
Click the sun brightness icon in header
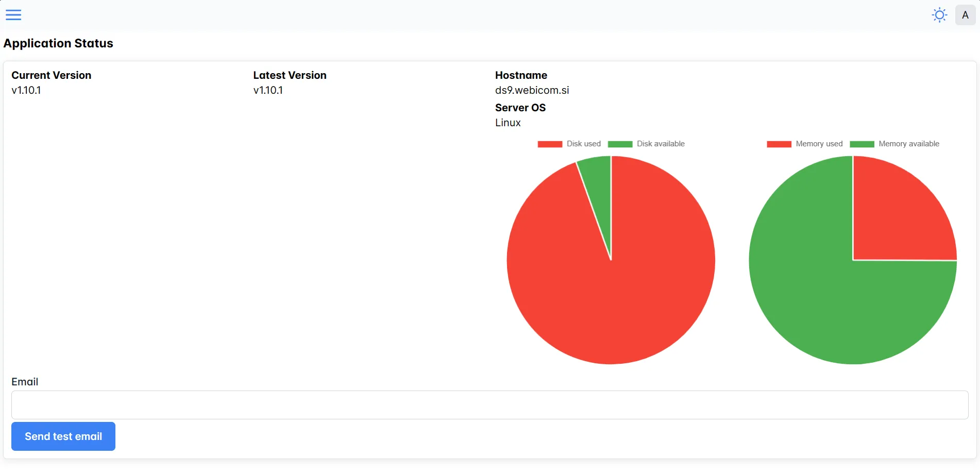coord(939,14)
